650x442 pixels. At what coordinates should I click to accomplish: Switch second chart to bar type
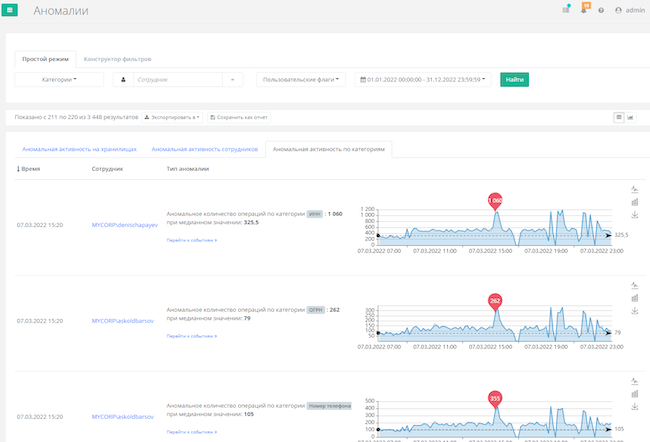point(635,298)
